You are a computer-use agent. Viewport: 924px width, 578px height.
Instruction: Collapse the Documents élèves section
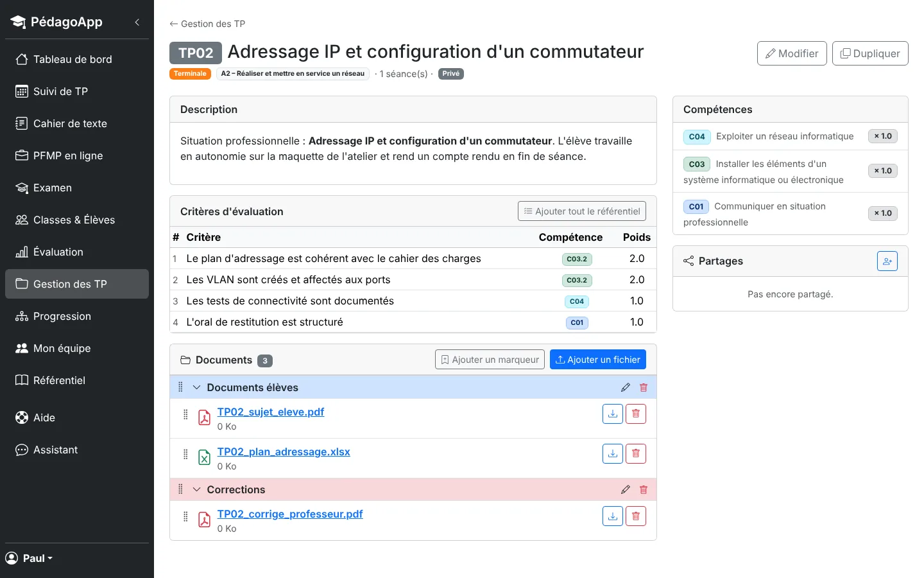pyautogui.click(x=197, y=387)
